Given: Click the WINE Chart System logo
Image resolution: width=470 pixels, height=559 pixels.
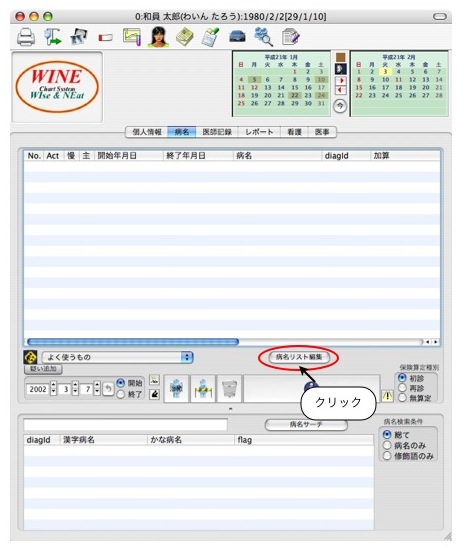Looking at the screenshot, I should (57, 87).
